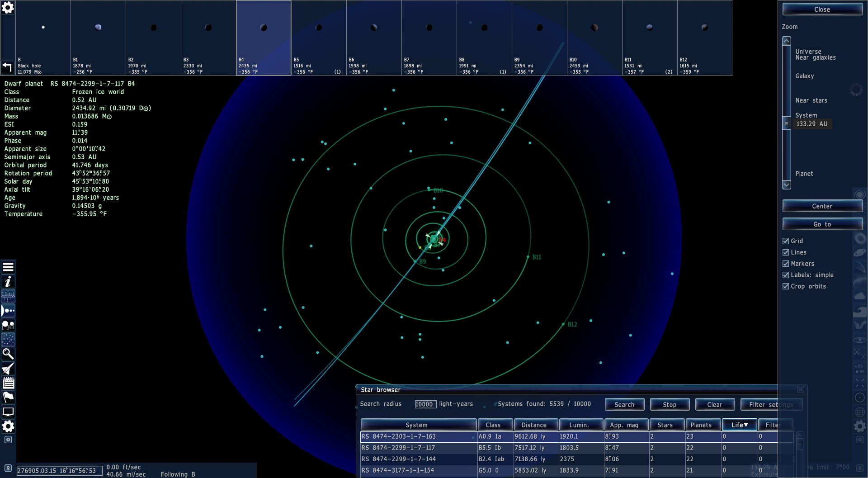Screen dimensions: 868x478
Task: Close the Star browser window
Action: 801,389
